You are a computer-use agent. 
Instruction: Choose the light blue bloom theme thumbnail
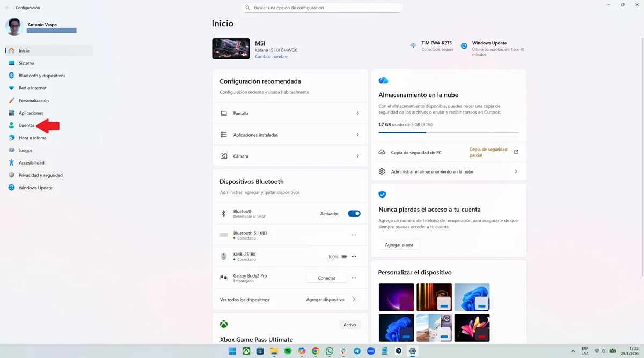point(472,297)
